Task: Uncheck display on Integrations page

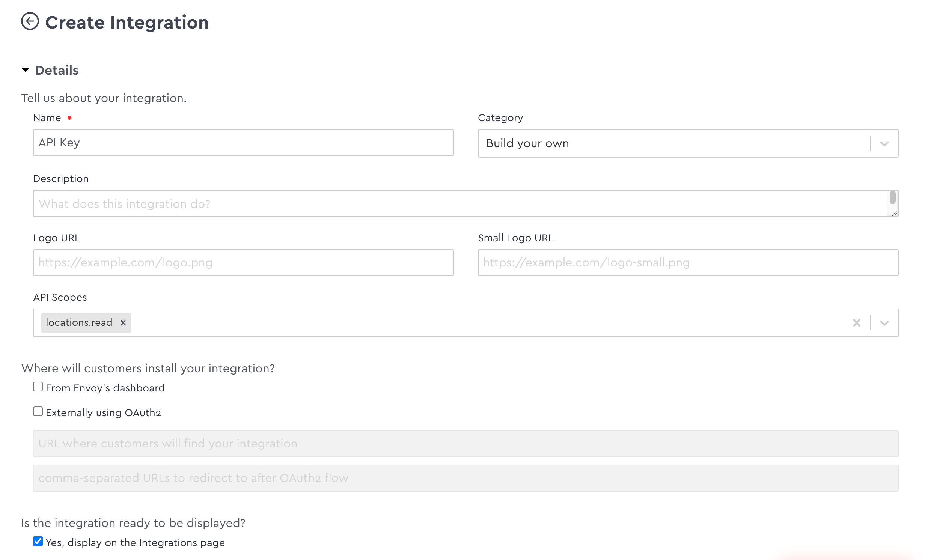Action: click(38, 541)
